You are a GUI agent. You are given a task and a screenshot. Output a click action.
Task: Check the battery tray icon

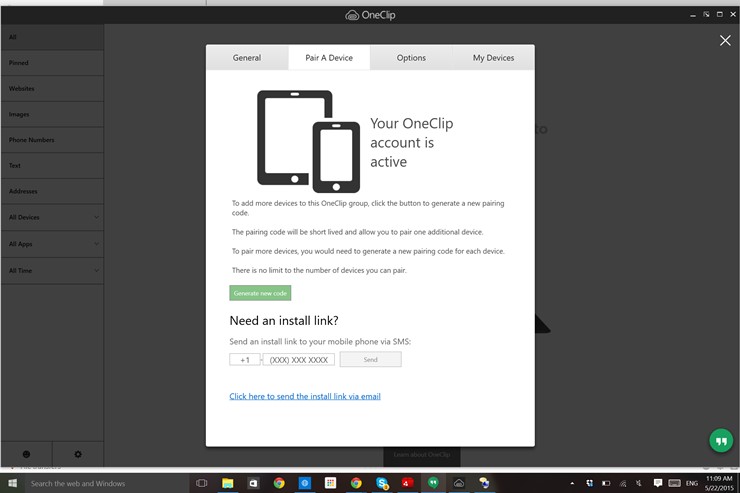point(606,483)
